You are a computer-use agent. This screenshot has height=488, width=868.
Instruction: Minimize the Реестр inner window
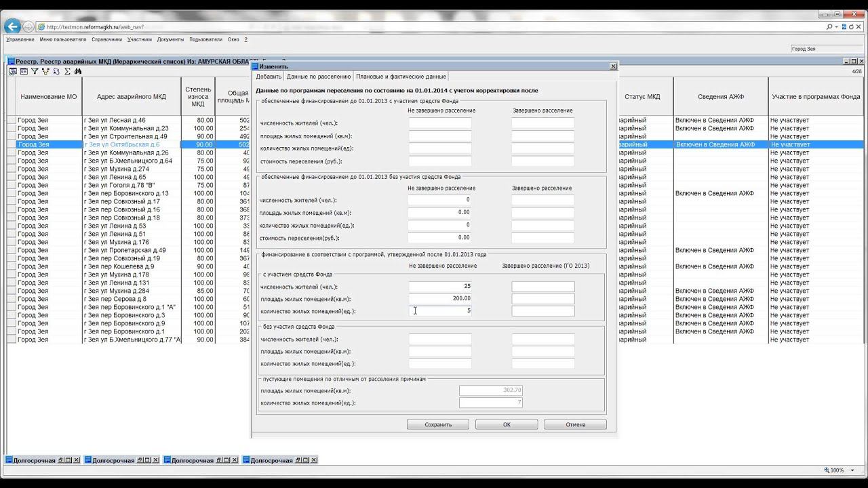point(847,61)
